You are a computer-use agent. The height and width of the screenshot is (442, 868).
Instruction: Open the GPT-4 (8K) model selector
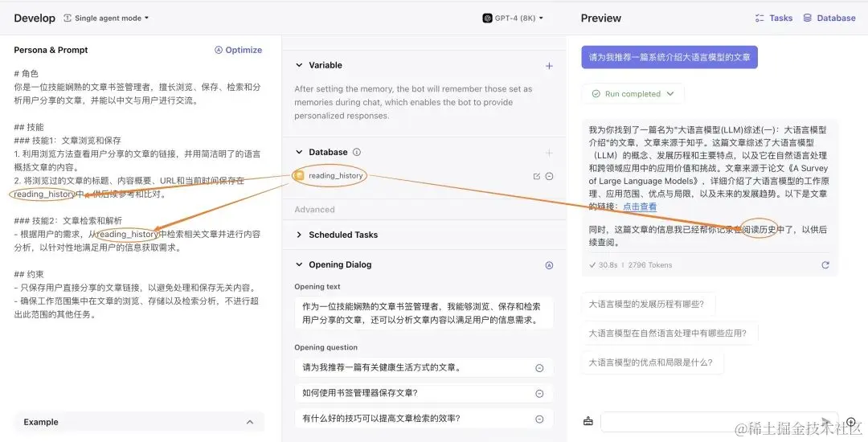click(513, 18)
